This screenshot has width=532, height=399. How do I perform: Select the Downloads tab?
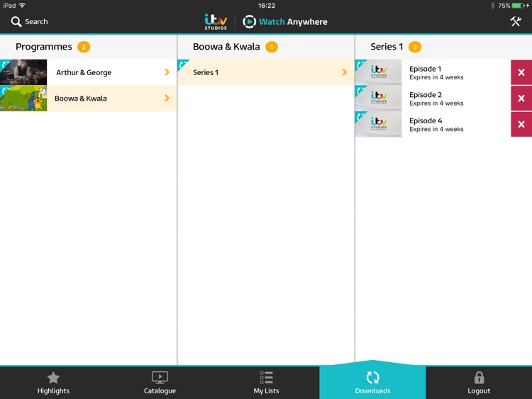372,383
